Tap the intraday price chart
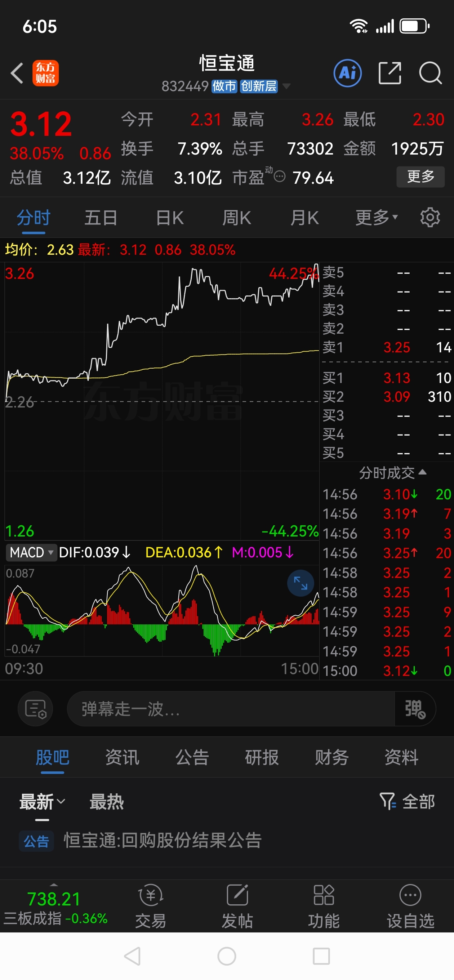Screen dimensions: 454x980 tap(162, 401)
